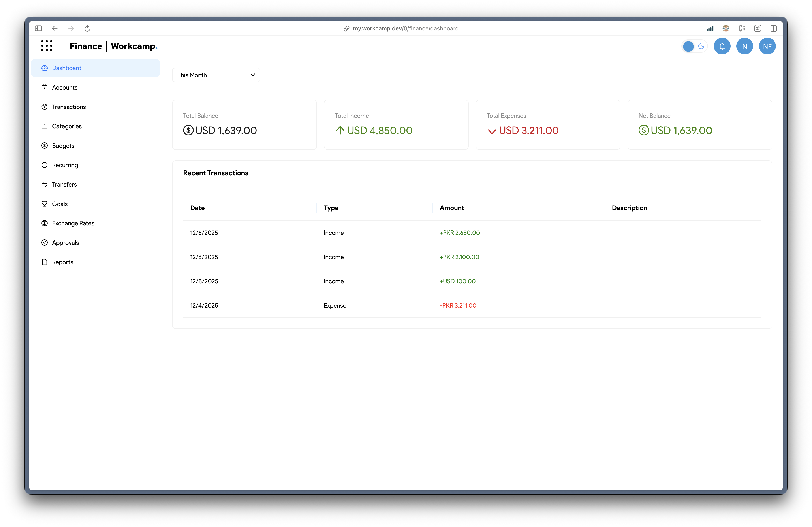Click the Approvals checkmark icon
Screen dimensions: 812x527
point(45,242)
